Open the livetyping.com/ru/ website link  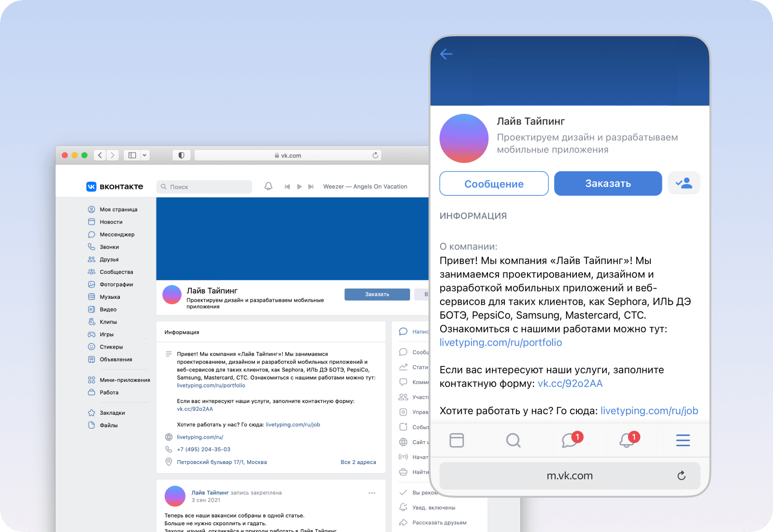pyautogui.click(x=200, y=437)
